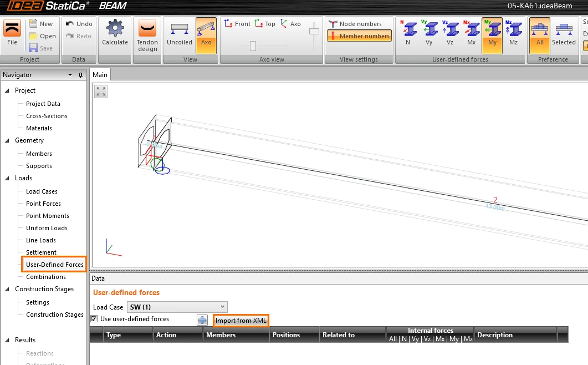The image size is (588, 365).
Task: Open Combinations in the Navigator
Action: click(46, 277)
